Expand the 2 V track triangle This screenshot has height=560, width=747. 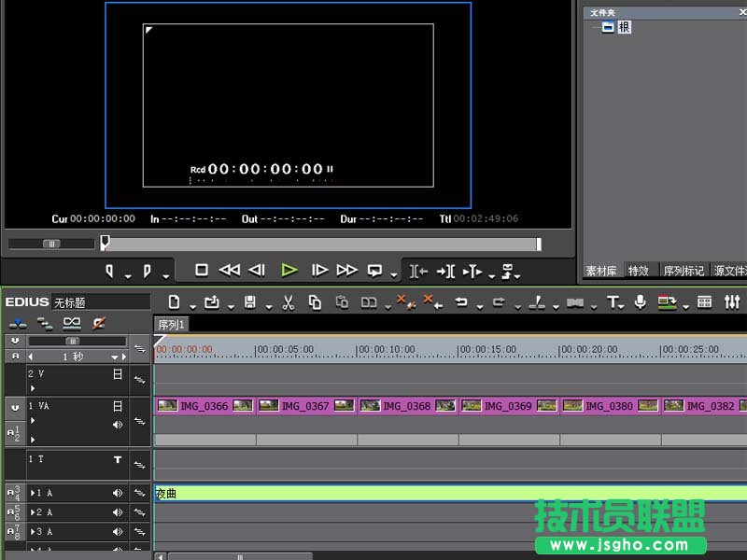(x=33, y=388)
